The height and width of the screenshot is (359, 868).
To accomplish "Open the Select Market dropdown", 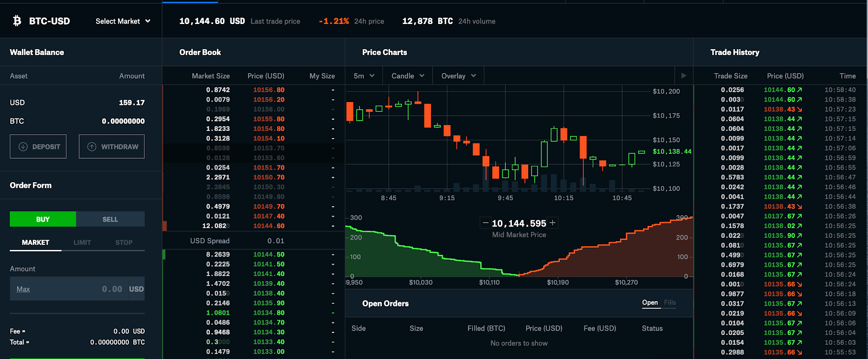I will pyautogui.click(x=123, y=21).
